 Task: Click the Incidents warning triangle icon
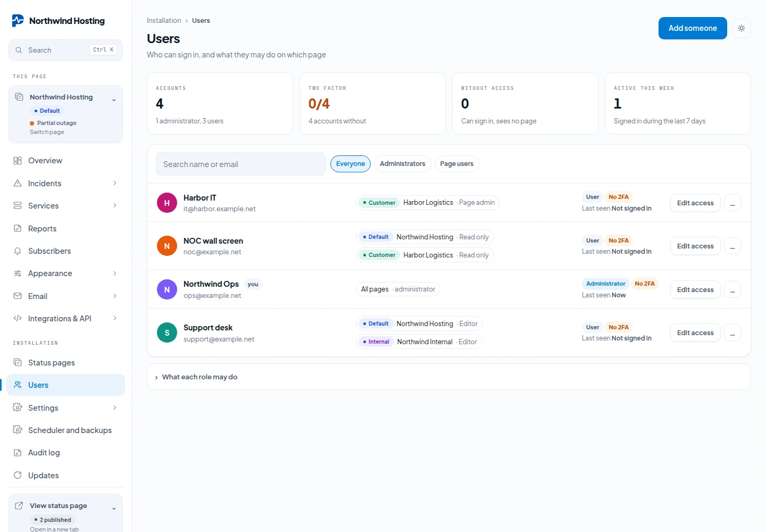coord(18,183)
